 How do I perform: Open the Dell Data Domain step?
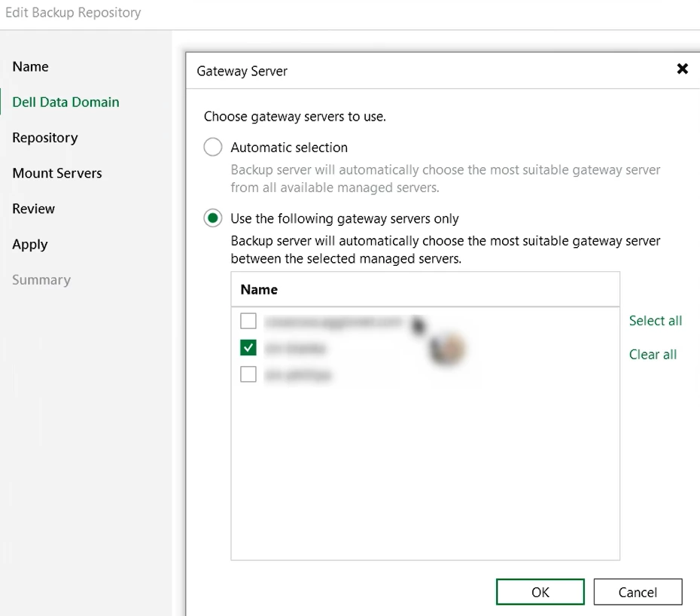click(x=65, y=102)
